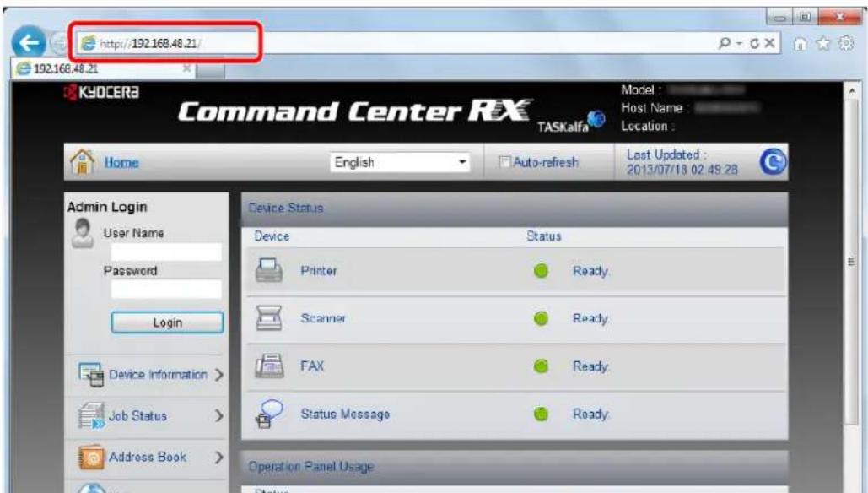Click the Ready status of Scanner
Image resolution: width=868 pixels, height=493 pixels.
pos(590,318)
